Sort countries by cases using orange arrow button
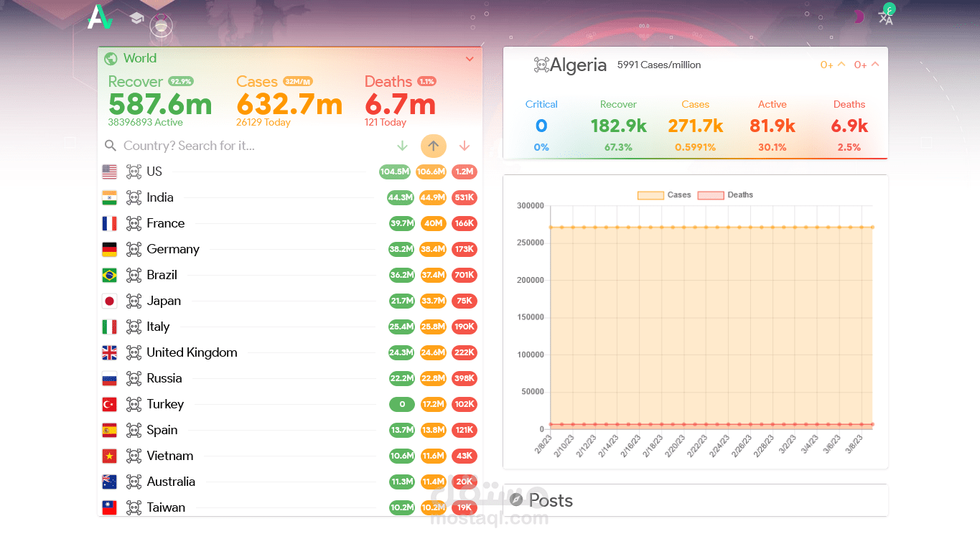The height and width of the screenshot is (539, 980). click(x=433, y=146)
